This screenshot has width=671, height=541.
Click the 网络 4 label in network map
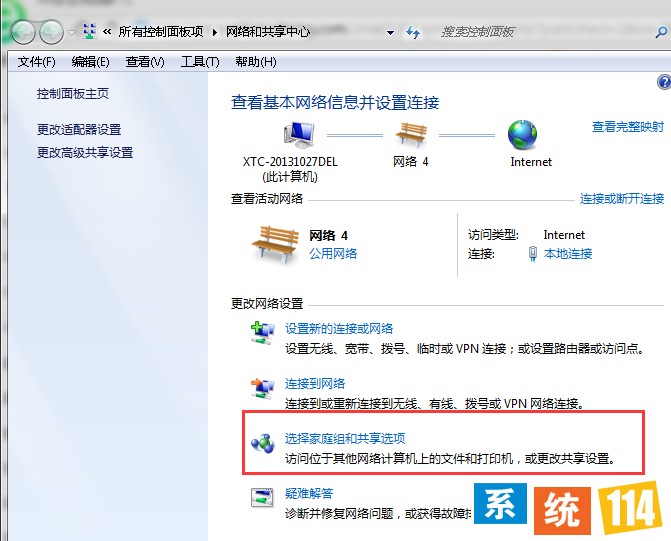(410, 162)
